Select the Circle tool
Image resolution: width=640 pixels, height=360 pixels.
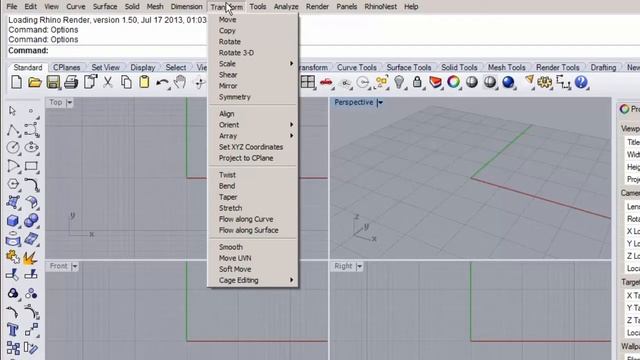click(13, 148)
